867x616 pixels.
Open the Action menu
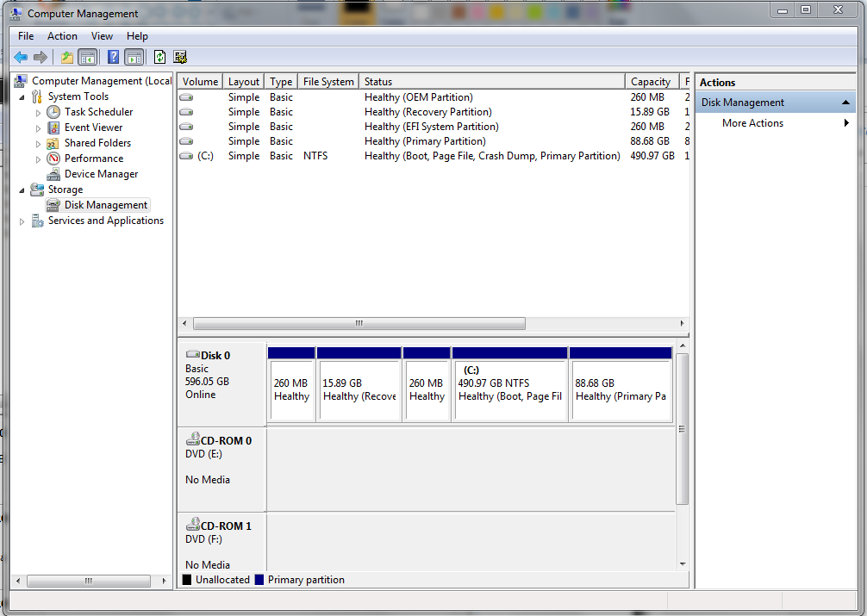point(62,36)
